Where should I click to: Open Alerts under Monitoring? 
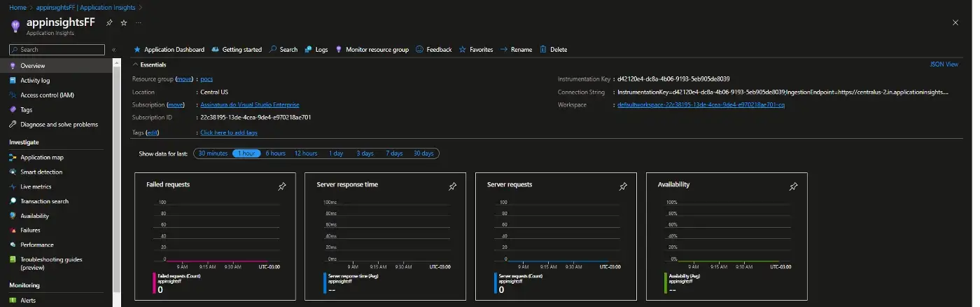[x=56, y=300]
